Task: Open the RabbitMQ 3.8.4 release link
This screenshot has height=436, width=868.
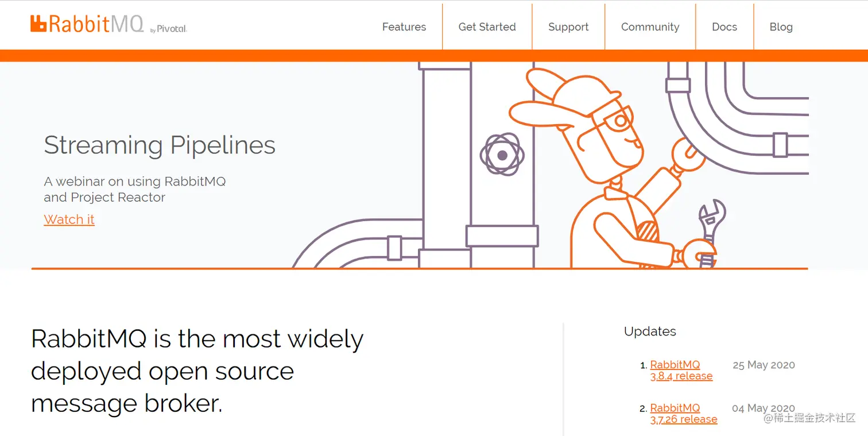Action: coord(681,371)
